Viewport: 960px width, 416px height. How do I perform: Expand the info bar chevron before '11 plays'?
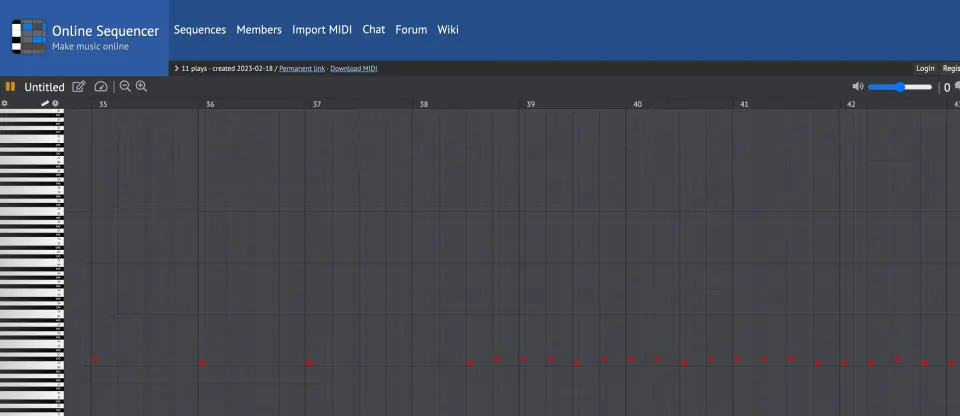176,69
